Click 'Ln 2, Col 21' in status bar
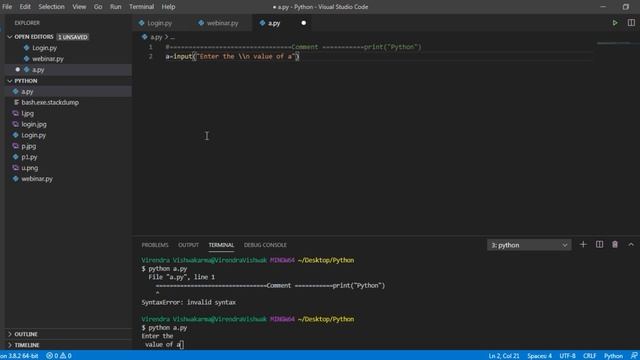The image size is (640, 360). (504, 356)
